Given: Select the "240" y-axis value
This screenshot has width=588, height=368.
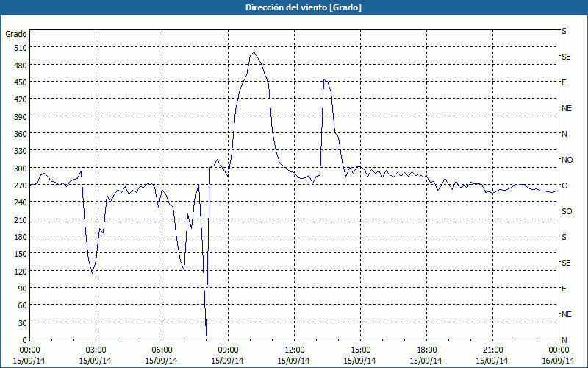Looking at the screenshot, I should [x=21, y=203].
